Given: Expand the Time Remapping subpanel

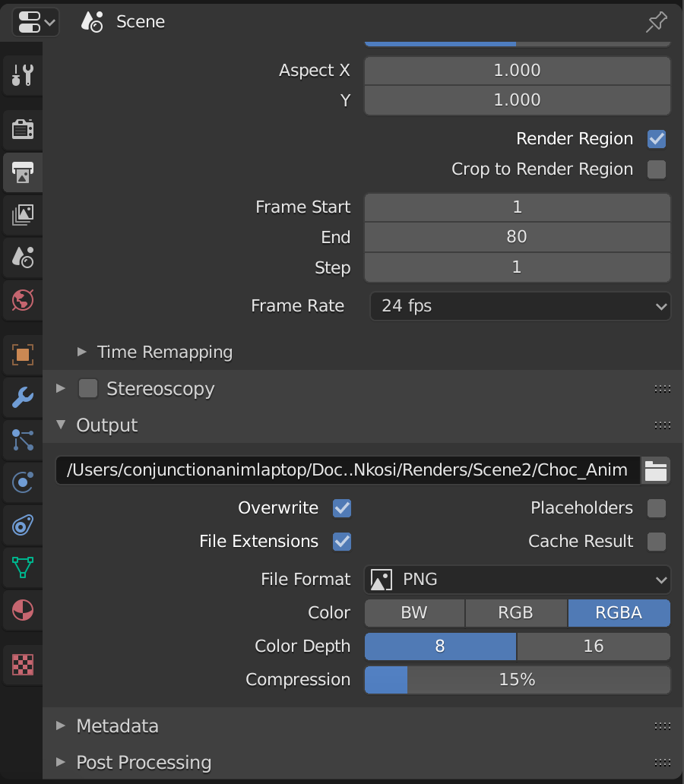Looking at the screenshot, I should click(x=155, y=352).
